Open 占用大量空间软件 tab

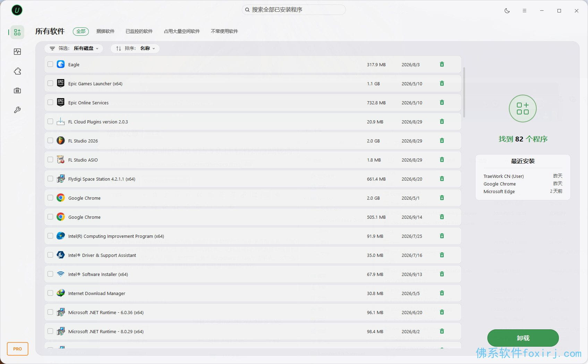182,31
